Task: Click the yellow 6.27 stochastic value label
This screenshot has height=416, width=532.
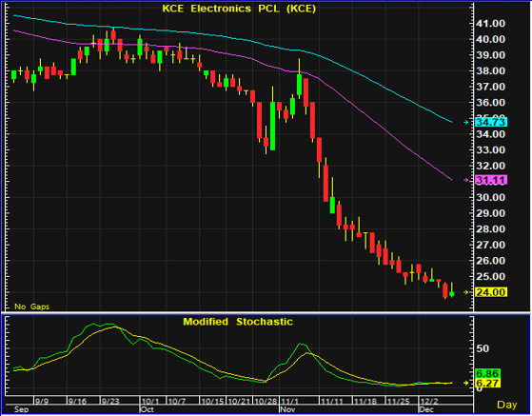Action: coord(487,384)
